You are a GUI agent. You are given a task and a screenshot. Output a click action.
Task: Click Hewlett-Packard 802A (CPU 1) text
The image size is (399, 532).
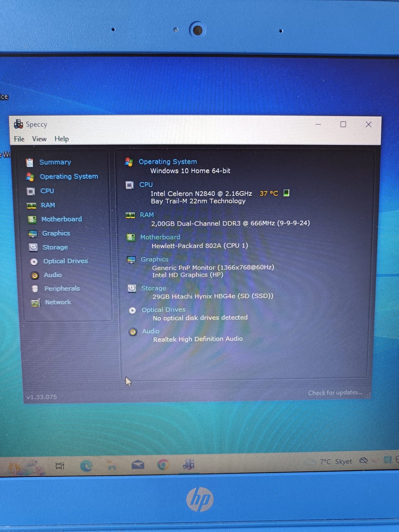[x=200, y=246]
